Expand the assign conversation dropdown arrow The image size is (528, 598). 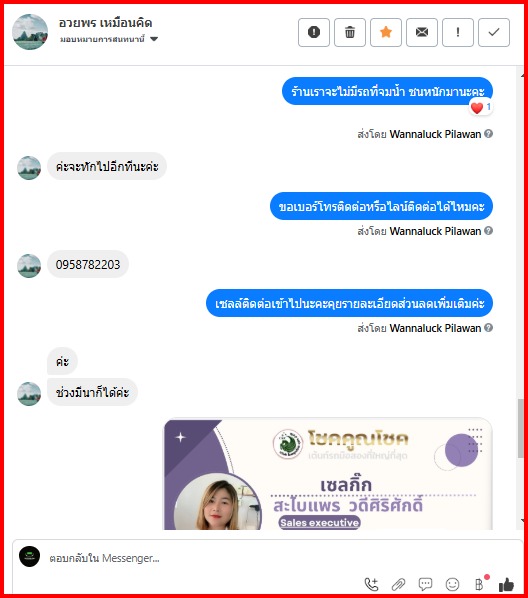coord(154,39)
